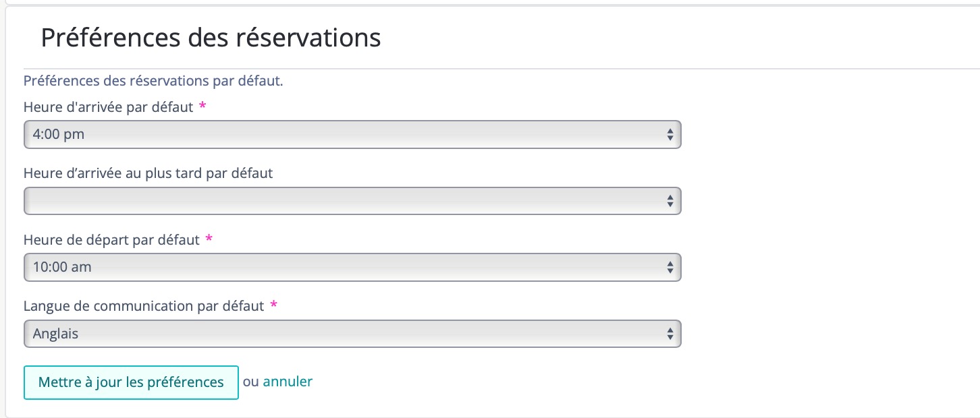980x418 pixels.
Task: Click the arrows on the 'Heure de départ' select
Action: click(x=670, y=267)
